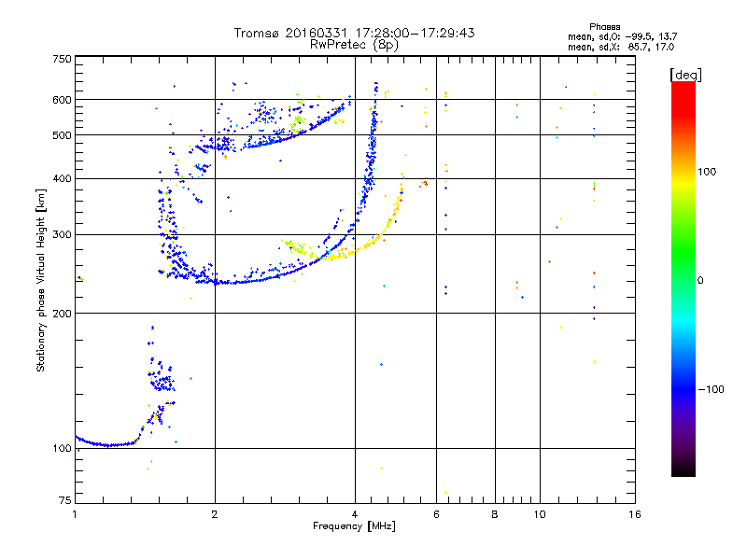Click the 'RwPretec (8p)' subtitle
The image size is (747, 560).
[x=354, y=45]
